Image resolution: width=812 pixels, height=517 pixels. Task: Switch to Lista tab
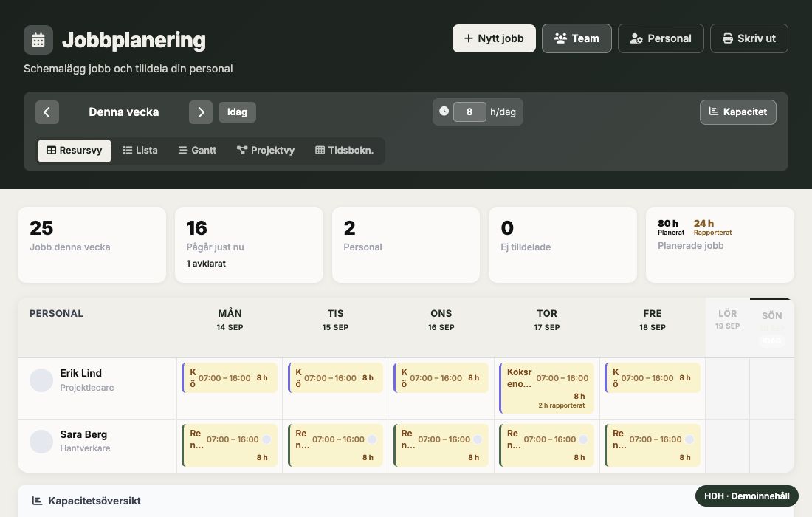(140, 150)
